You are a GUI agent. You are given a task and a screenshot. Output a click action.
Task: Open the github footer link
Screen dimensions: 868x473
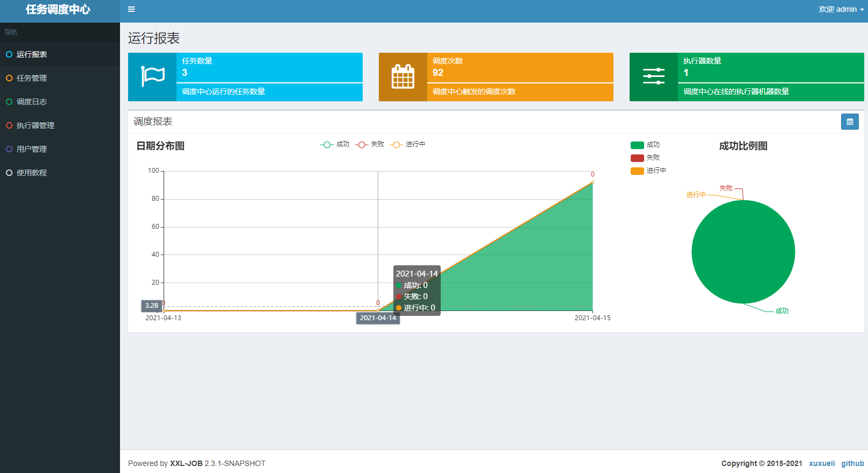pyautogui.click(x=852, y=463)
